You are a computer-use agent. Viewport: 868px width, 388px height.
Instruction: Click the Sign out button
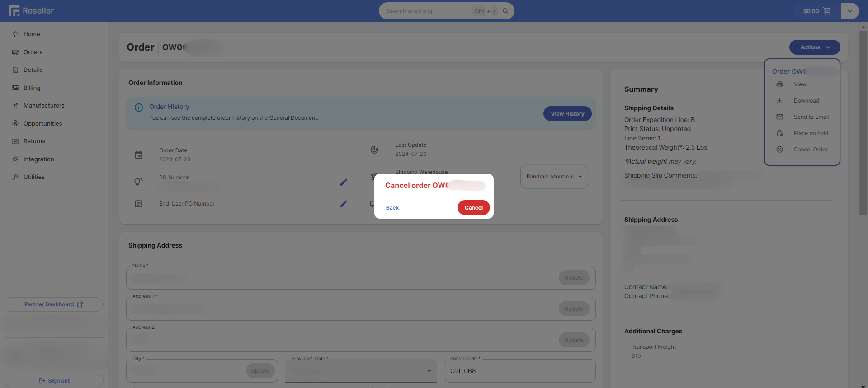54,381
